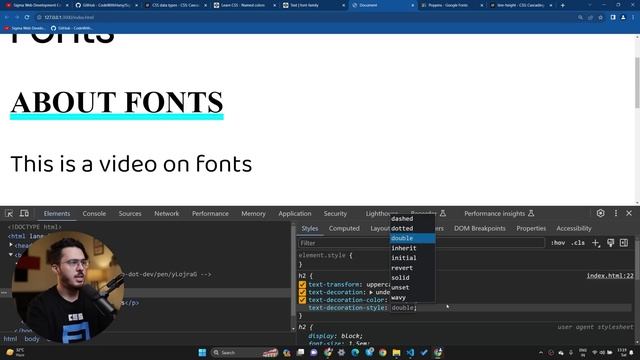Choose 'inherit' from the autocomplete list

(412, 248)
